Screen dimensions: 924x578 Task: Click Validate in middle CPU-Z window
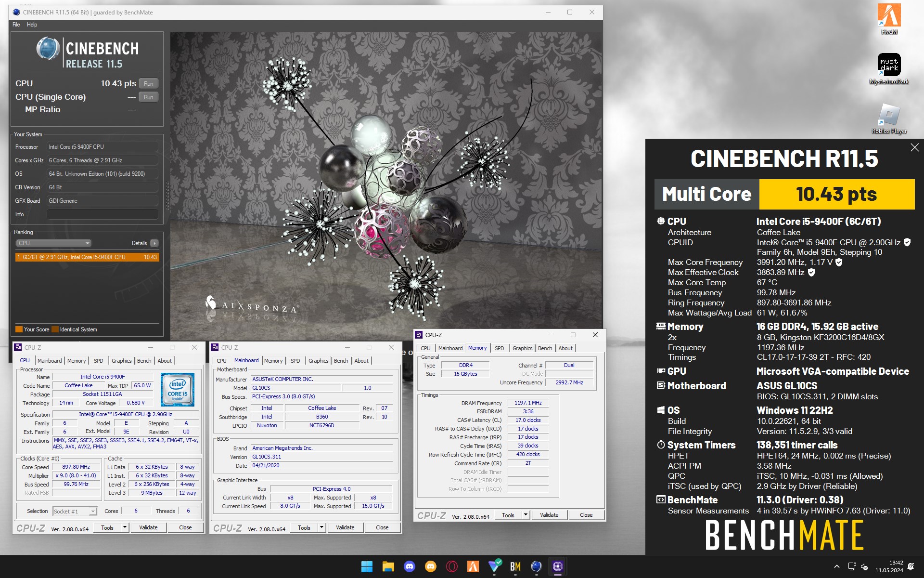tap(345, 527)
